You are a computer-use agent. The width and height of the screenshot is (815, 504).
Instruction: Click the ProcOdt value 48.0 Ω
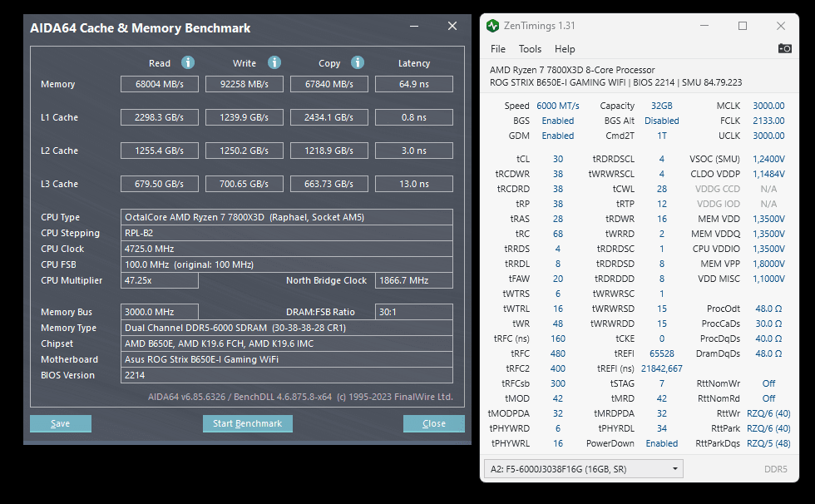tap(768, 309)
